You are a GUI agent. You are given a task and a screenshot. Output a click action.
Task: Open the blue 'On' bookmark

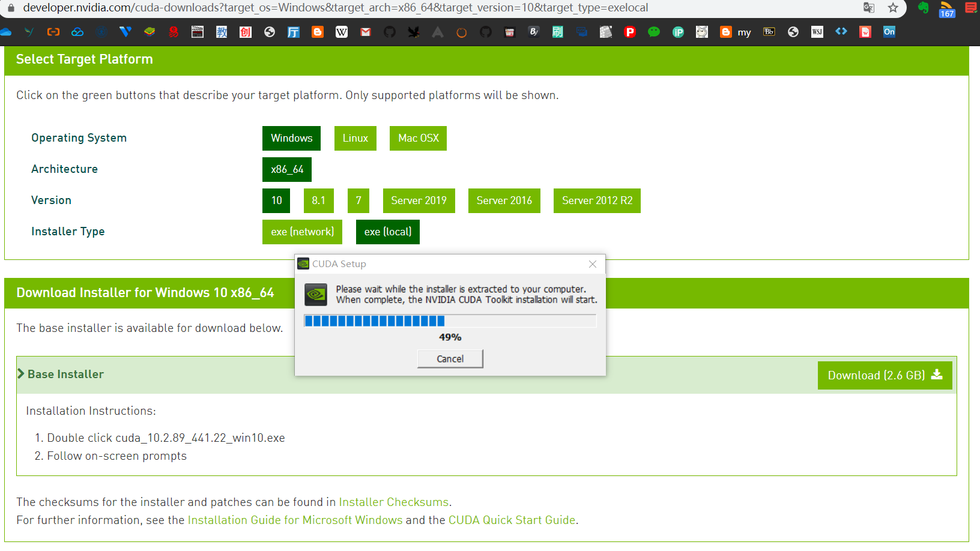coord(889,32)
